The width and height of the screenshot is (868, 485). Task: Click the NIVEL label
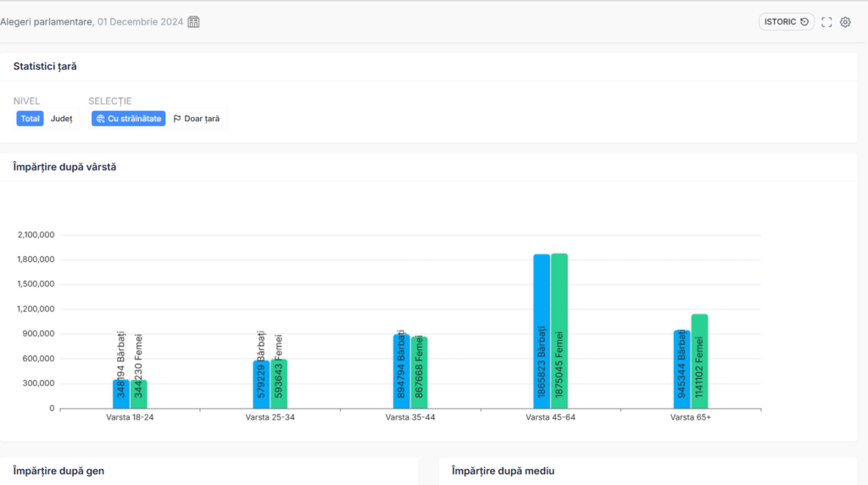[26, 101]
